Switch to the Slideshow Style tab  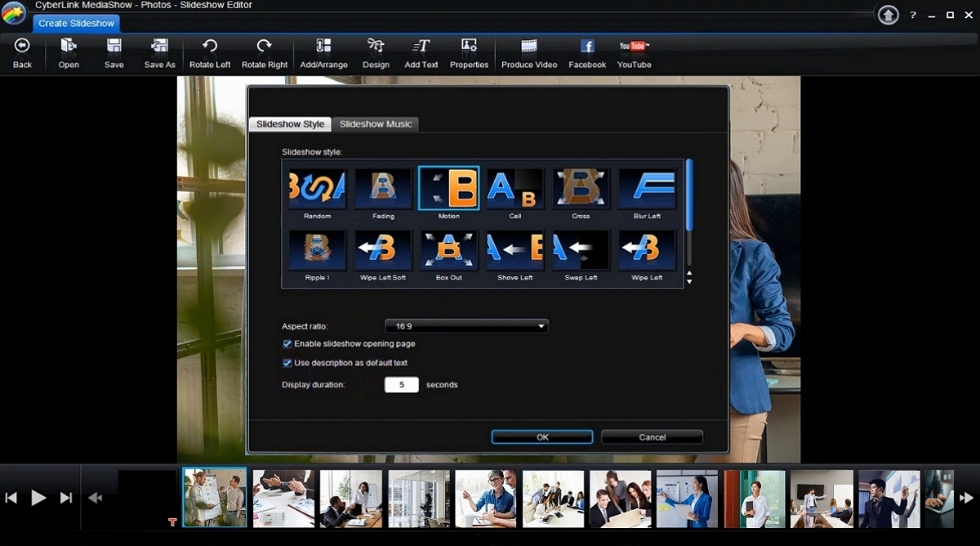[290, 124]
